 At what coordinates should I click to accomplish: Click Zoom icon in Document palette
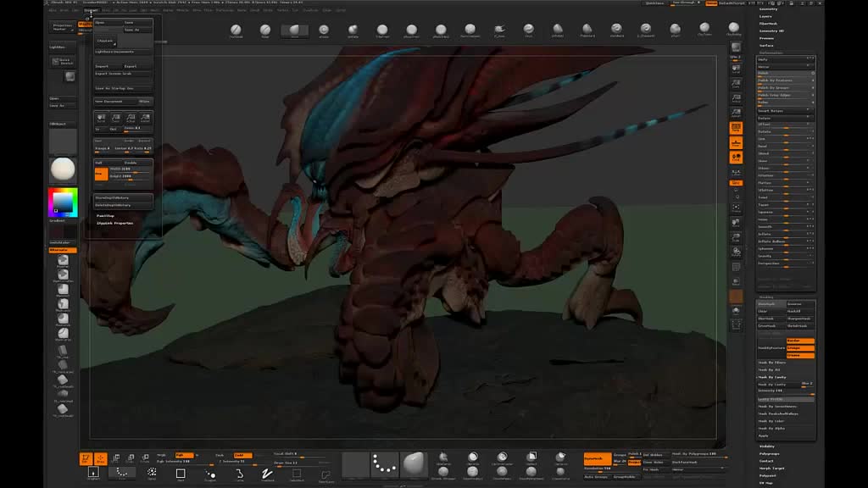[115, 118]
